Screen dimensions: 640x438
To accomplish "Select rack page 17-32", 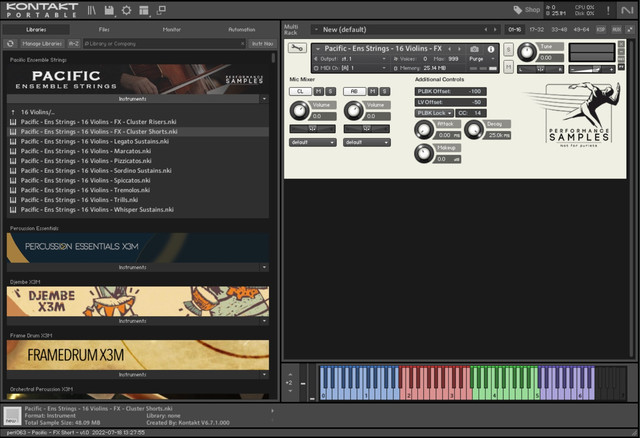I will click(x=536, y=29).
